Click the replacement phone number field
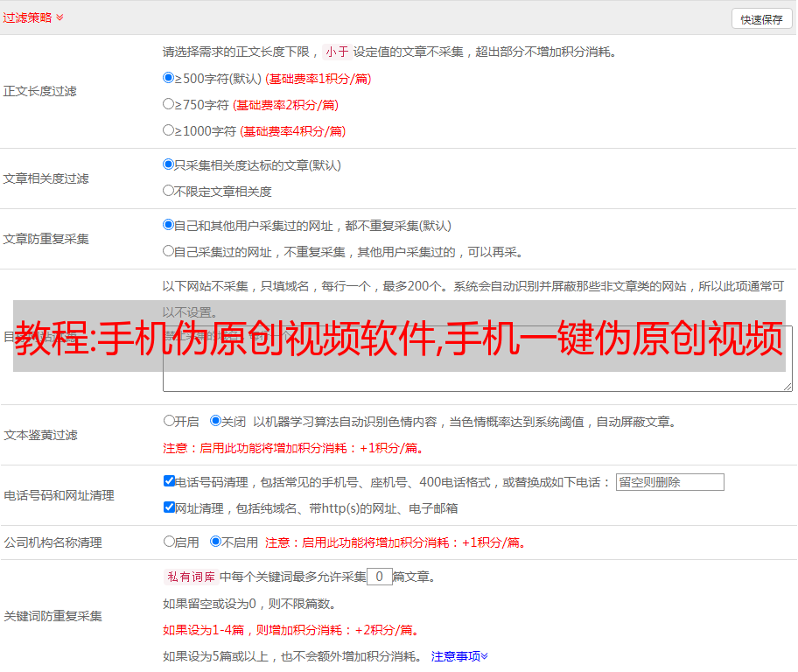Image resolution: width=798 pixels, height=672 pixels. point(669,482)
